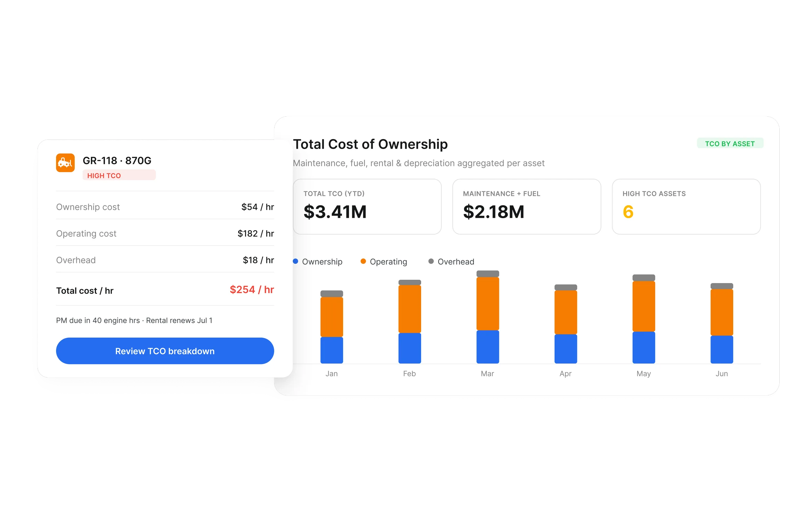The width and height of the screenshot is (812, 523).
Task: Click the Overhead row label in asset card
Action: coord(76,260)
